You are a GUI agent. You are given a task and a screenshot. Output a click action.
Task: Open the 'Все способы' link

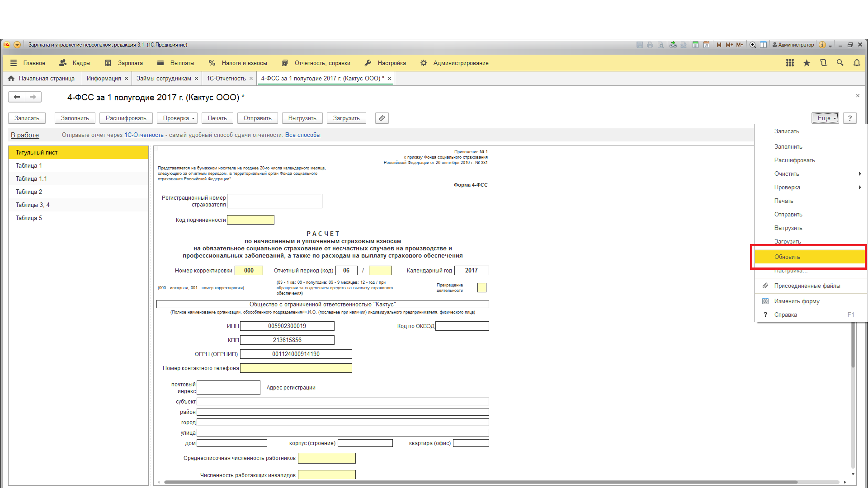click(x=302, y=135)
